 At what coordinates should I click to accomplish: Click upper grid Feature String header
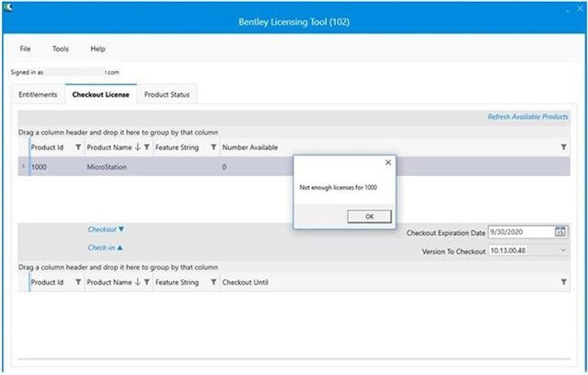click(177, 147)
